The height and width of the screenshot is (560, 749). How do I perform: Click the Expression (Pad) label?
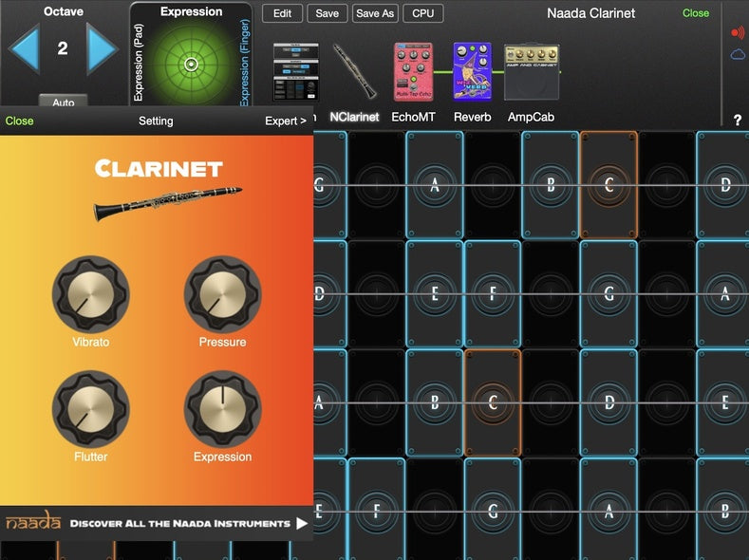click(x=139, y=63)
